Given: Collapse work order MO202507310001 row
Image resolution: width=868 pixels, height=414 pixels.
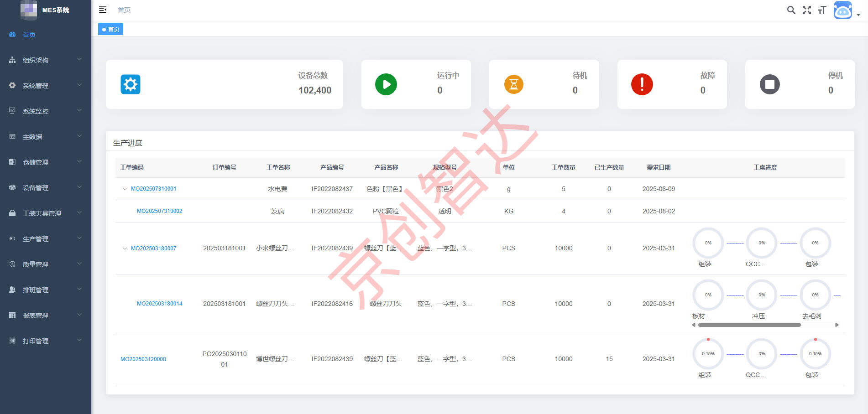Looking at the screenshot, I should tap(125, 188).
